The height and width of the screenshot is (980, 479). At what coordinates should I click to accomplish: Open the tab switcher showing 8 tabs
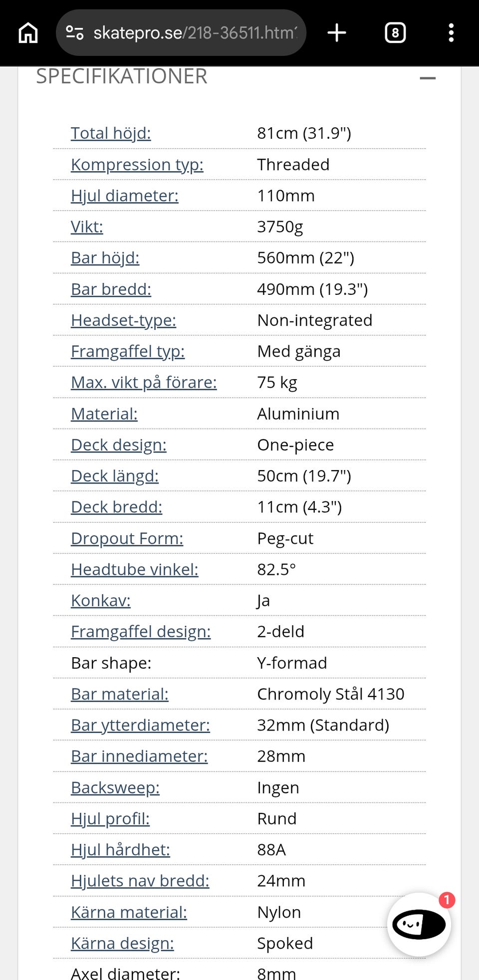tap(395, 33)
